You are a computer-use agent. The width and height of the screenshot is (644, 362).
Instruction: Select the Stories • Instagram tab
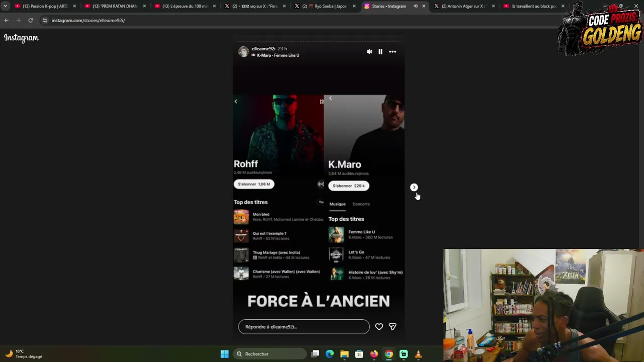[x=389, y=6]
